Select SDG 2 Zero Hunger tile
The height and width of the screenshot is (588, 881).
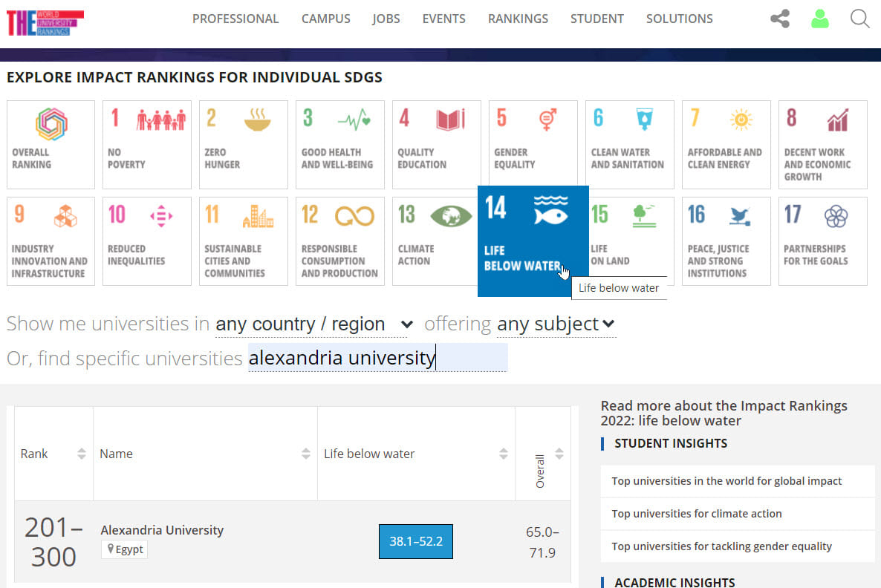coord(244,145)
